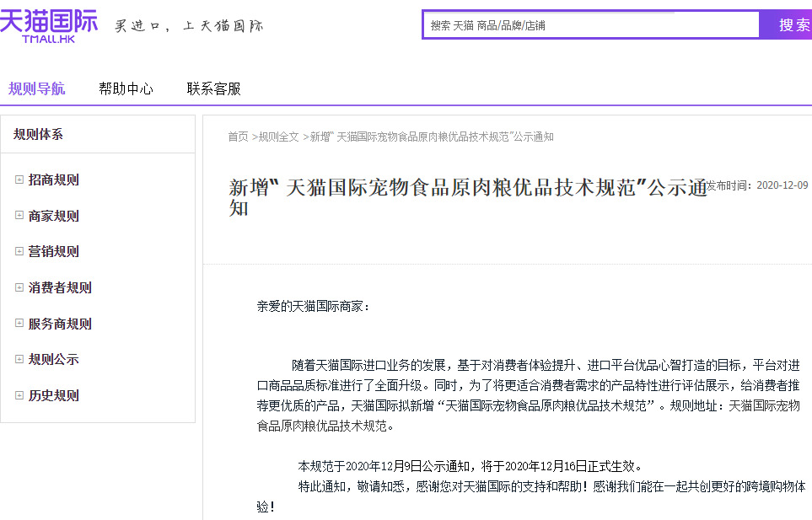Select 营销规则 in the sidebar
The height and width of the screenshot is (520, 812).
tap(53, 251)
